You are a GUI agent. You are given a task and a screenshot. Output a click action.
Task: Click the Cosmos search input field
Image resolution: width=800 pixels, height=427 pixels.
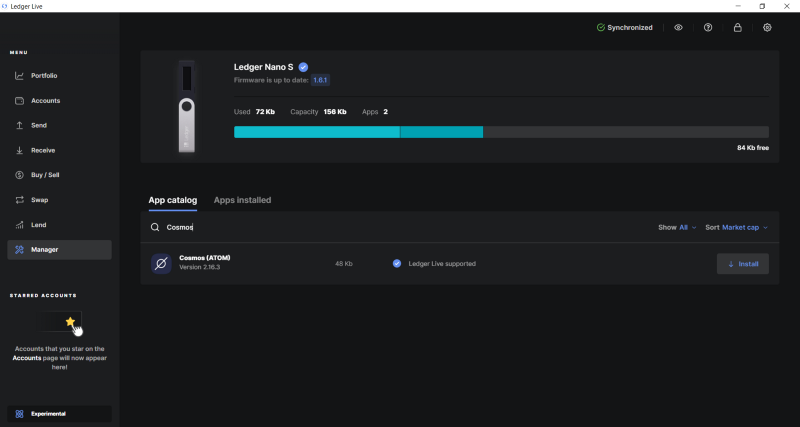pyautogui.click(x=403, y=227)
